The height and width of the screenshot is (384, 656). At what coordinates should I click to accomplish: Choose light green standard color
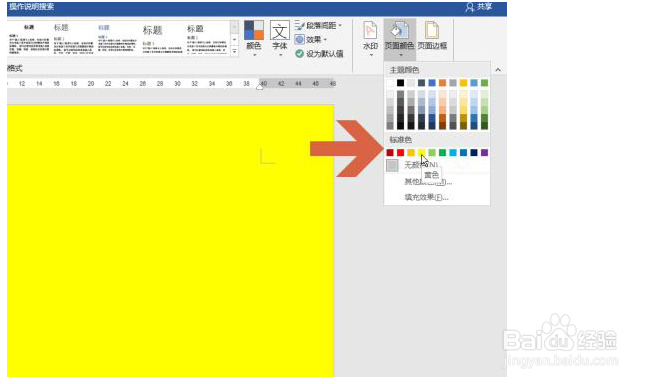(x=432, y=153)
